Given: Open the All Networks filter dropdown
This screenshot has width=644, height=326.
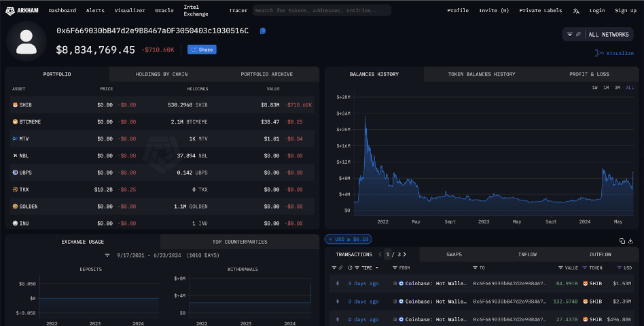Looking at the screenshot, I should (x=598, y=34).
